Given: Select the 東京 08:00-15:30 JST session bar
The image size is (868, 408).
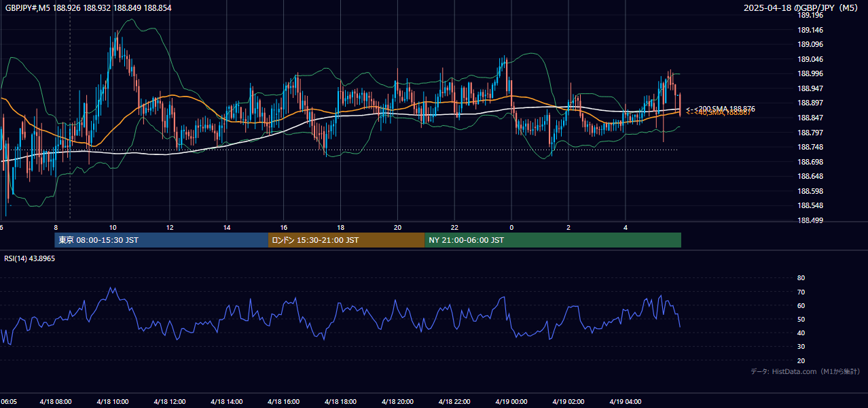Looking at the screenshot, I should [162, 240].
